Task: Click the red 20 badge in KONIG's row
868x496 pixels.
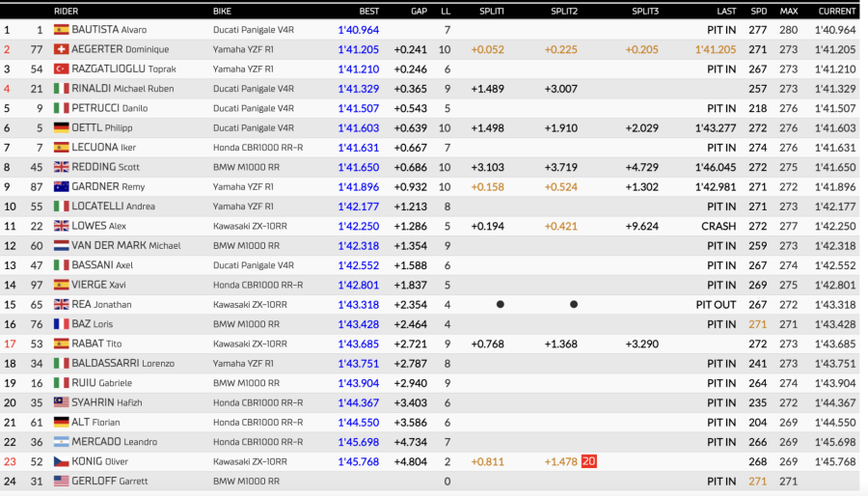Action: (x=589, y=461)
